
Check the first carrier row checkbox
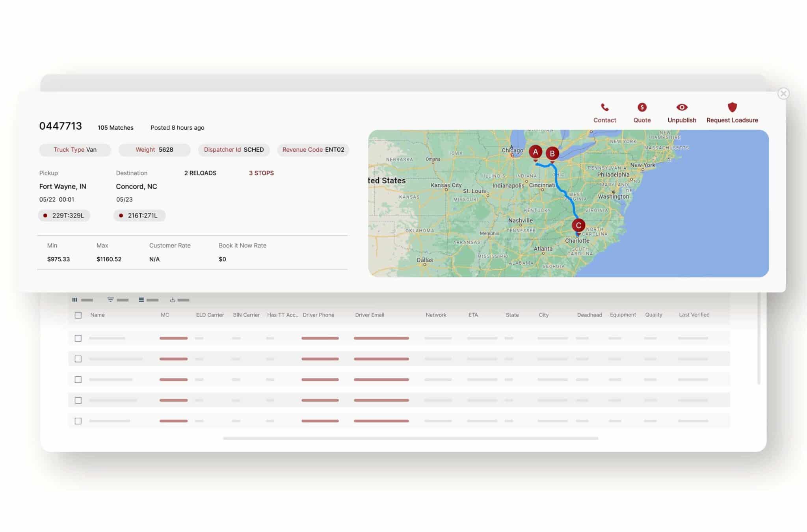(x=78, y=338)
